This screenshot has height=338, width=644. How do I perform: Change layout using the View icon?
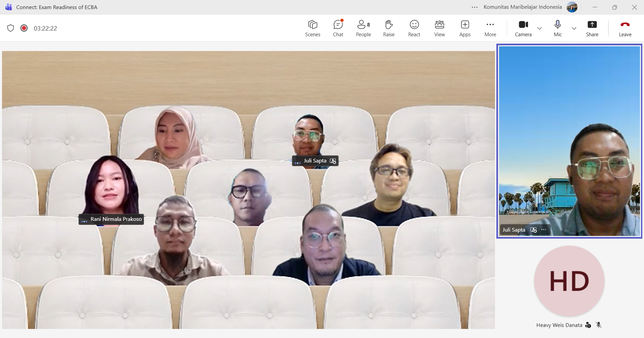[439, 28]
